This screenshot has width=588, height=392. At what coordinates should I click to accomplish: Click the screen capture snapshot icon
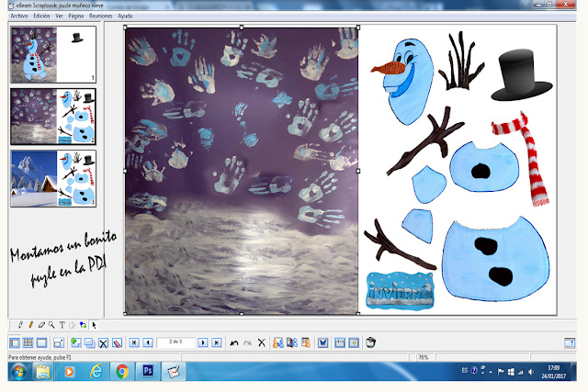click(x=354, y=342)
